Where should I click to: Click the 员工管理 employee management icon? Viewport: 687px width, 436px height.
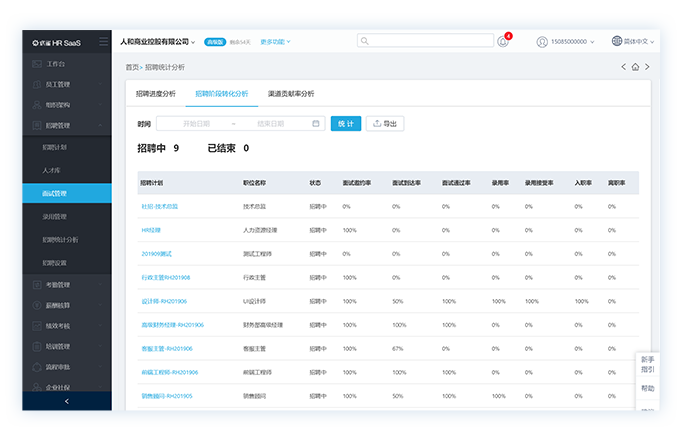37,85
